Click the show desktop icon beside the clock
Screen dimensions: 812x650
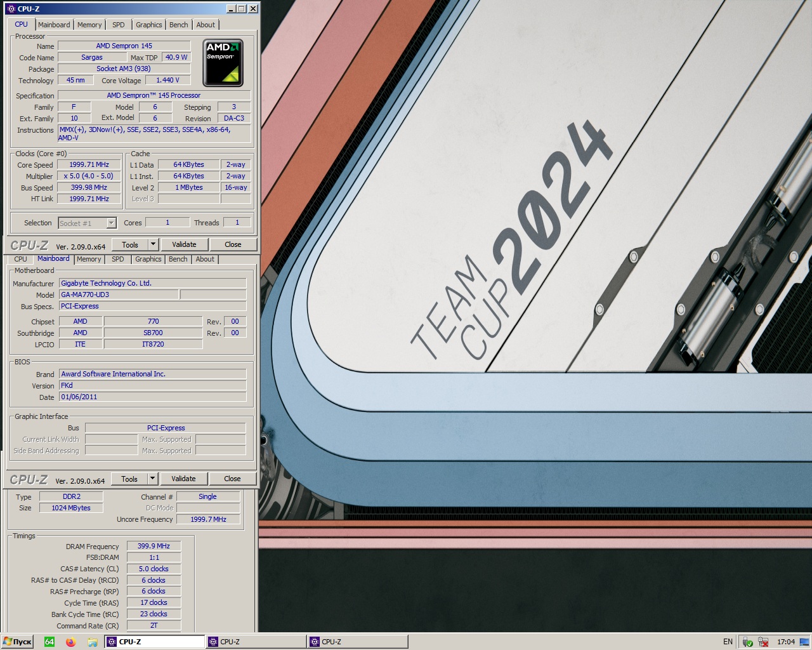[x=805, y=642]
